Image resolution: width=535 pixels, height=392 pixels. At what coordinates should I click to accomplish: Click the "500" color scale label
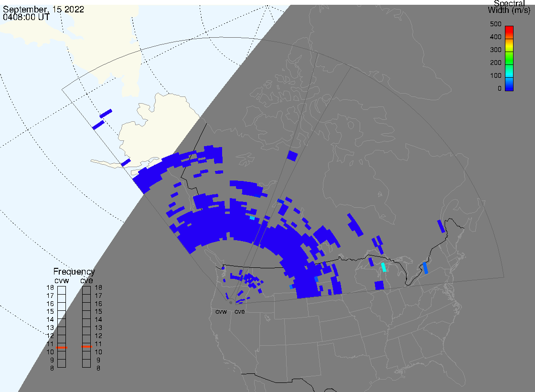[x=495, y=24]
